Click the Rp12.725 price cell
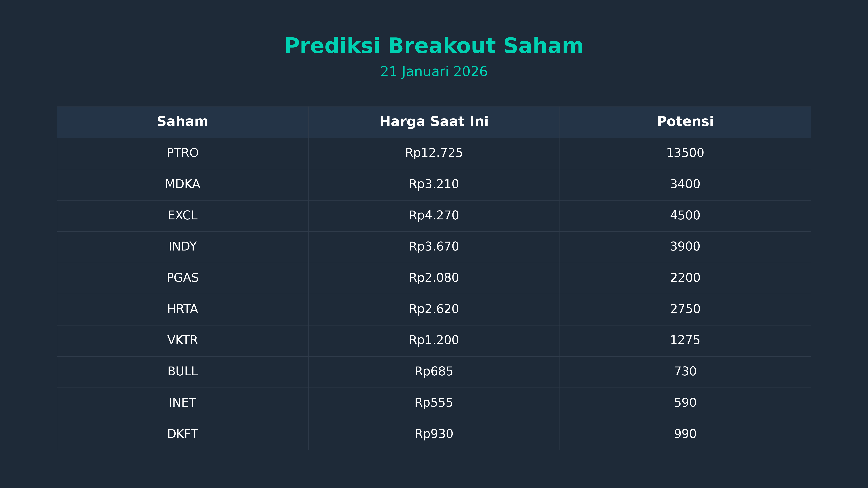The image size is (868, 488). (x=434, y=153)
